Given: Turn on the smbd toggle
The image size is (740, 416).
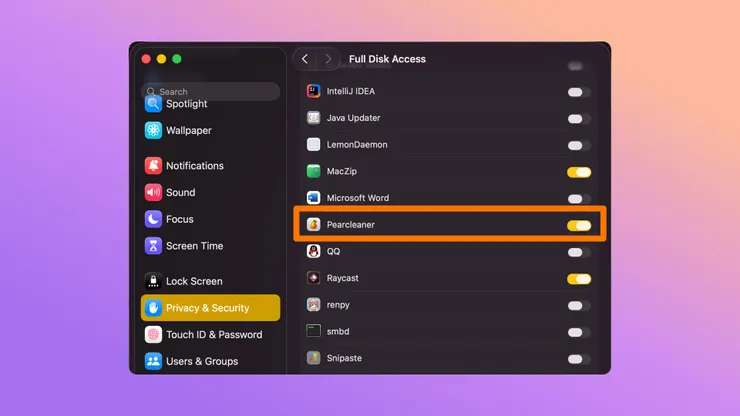Looking at the screenshot, I should (579, 332).
